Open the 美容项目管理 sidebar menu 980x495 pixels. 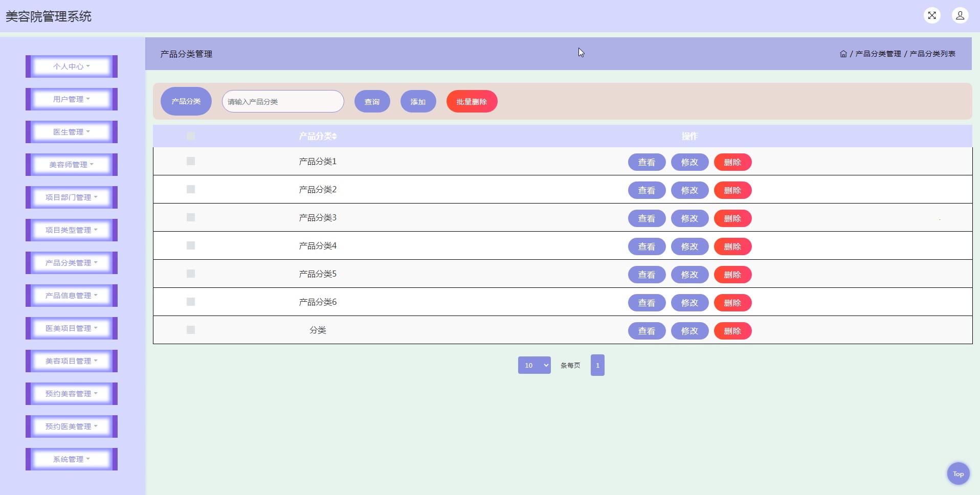[72, 361]
